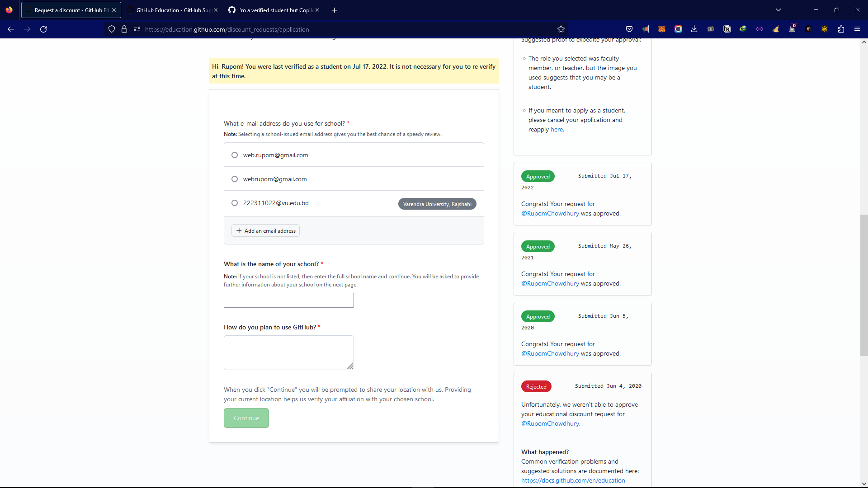Open @RupomChowdhury link in May 26, 2021 card
This screenshot has width=868, height=488.
click(x=550, y=284)
